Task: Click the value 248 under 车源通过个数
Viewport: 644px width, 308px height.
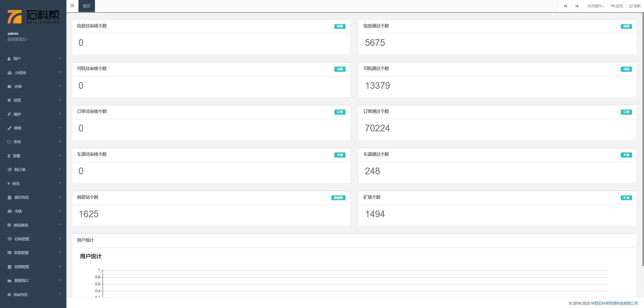Action: pos(372,171)
